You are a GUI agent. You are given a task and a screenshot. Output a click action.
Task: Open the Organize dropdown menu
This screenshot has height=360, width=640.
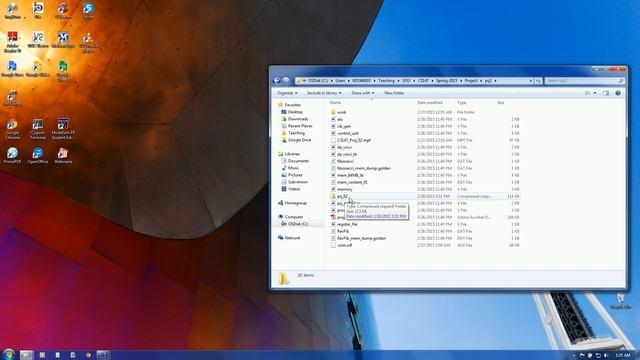tap(287, 93)
